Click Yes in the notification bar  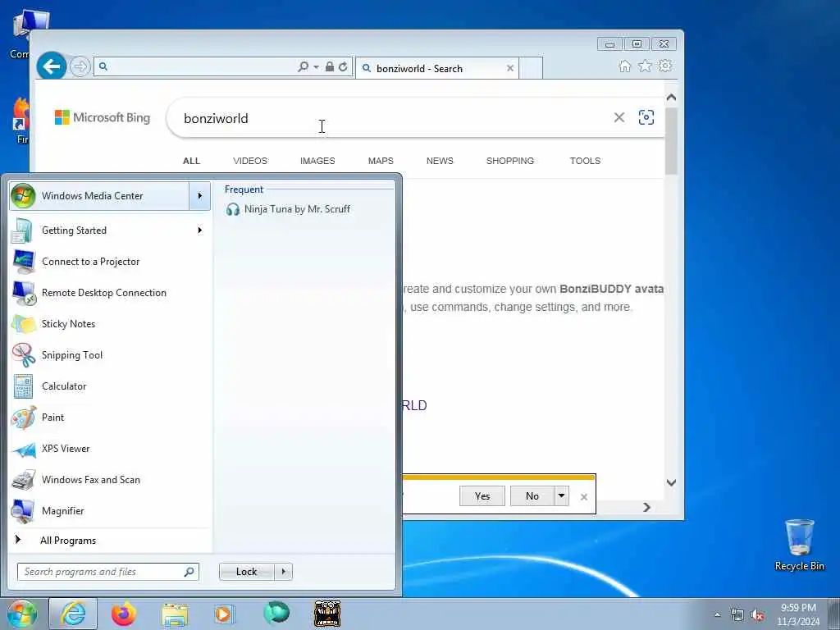coord(482,496)
